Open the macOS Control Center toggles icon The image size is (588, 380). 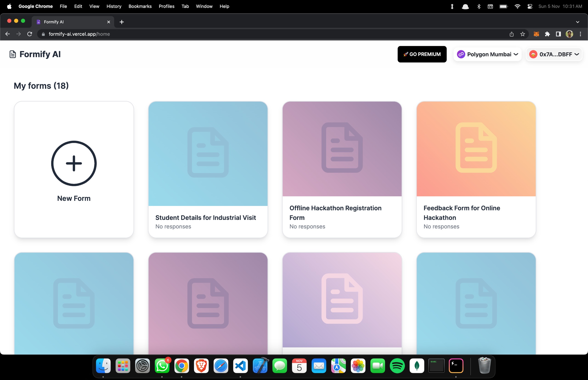pyautogui.click(x=529, y=6)
